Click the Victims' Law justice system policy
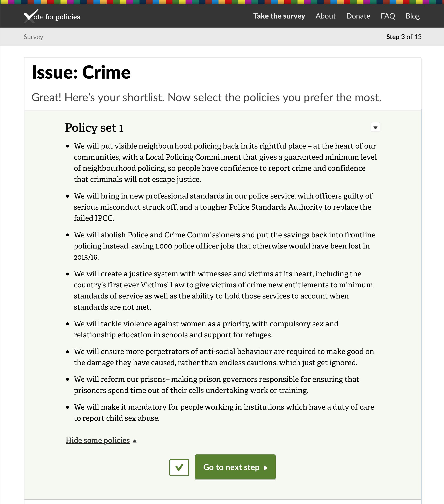Viewport: 444px width, 504px height. tap(223, 290)
